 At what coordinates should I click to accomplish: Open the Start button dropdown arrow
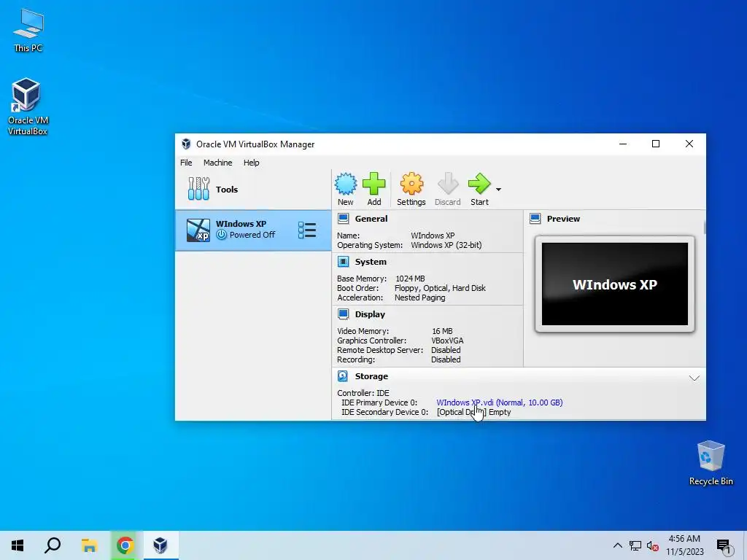(498, 190)
